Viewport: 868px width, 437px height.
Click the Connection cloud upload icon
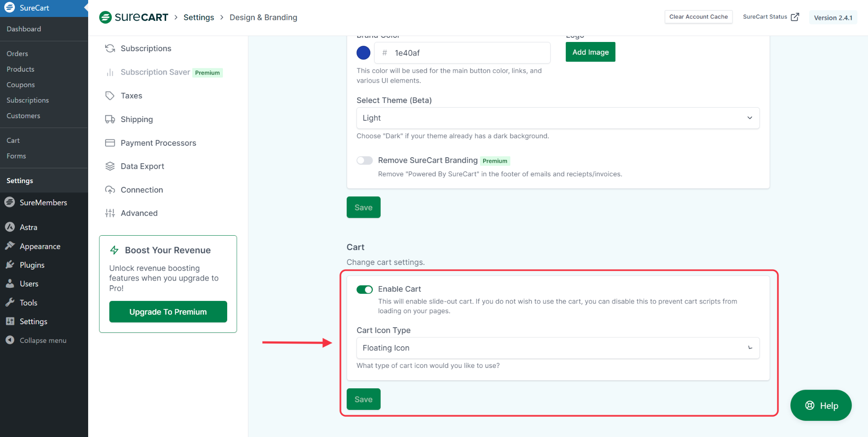[110, 190]
